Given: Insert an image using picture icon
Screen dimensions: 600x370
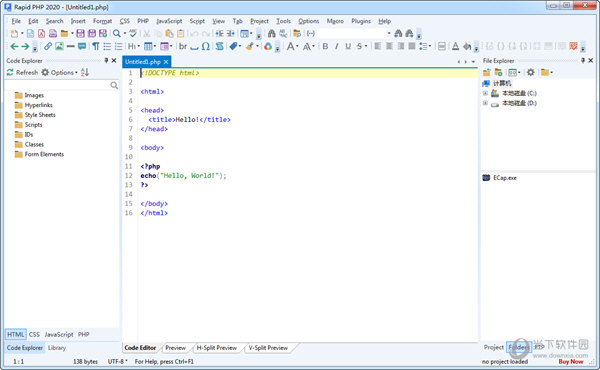Looking at the screenshot, I should [x=59, y=47].
